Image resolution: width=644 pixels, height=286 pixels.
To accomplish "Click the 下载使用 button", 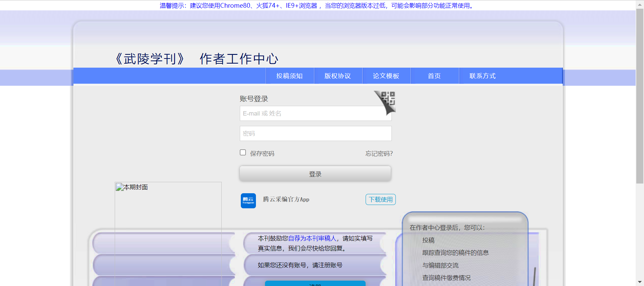I will point(380,200).
